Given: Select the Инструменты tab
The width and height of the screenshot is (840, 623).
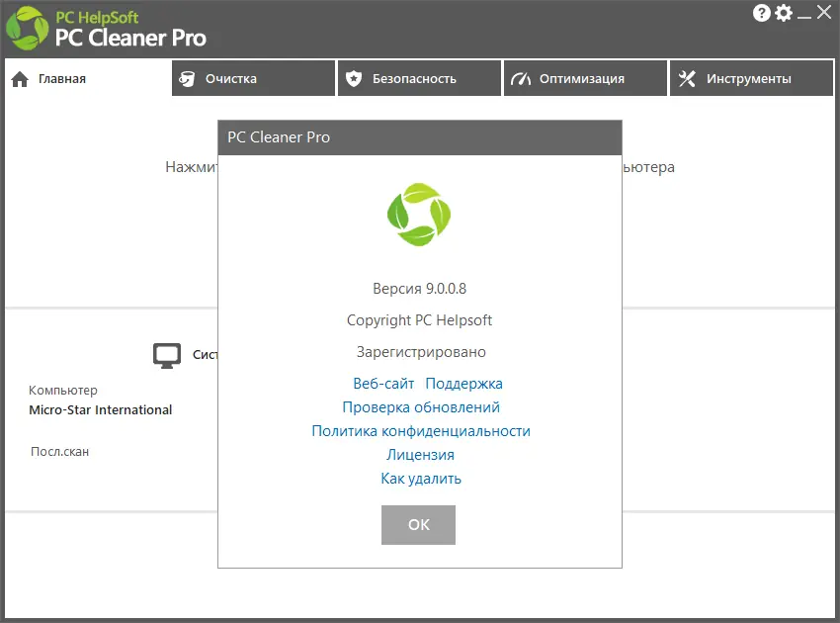Looking at the screenshot, I should pyautogui.click(x=752, y=78).
